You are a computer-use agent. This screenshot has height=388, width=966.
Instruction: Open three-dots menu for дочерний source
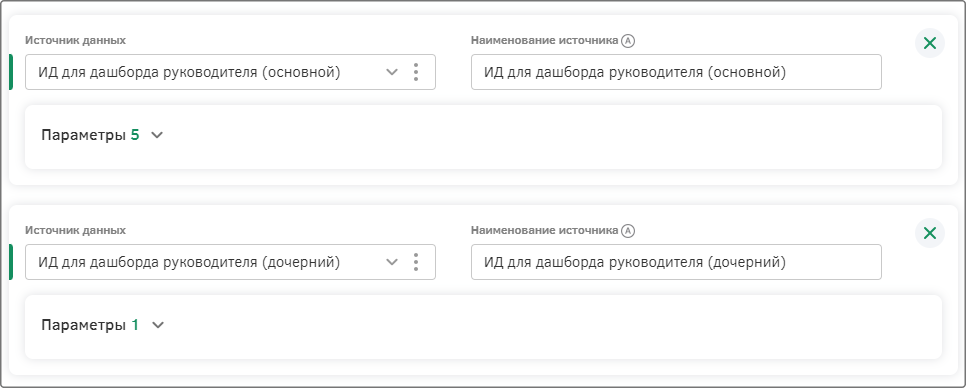[416, 262]
